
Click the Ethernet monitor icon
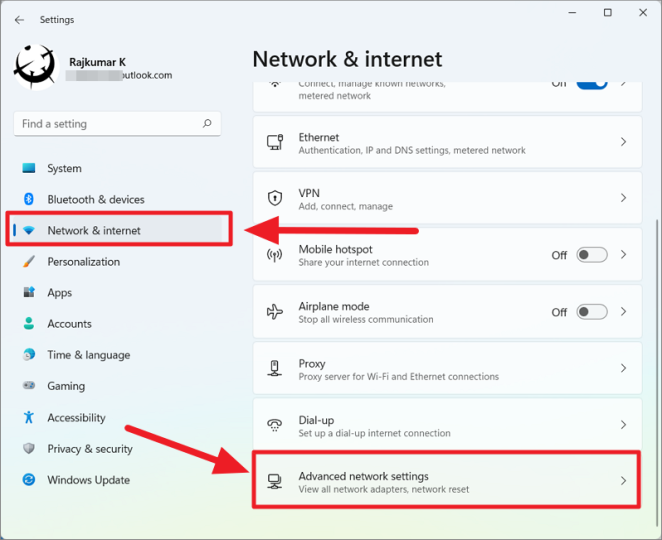tap(275, 142)
